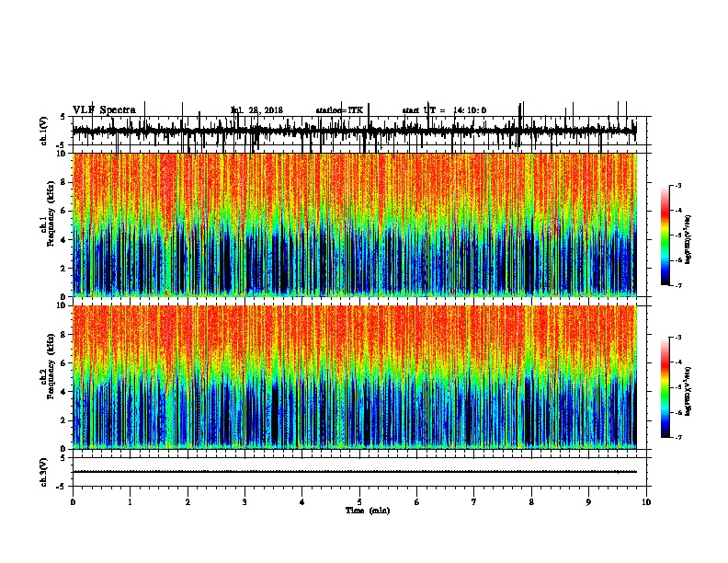
Task: Click the log(PSD) label beside ch.2 colorbar
Action: coord(688,391)
